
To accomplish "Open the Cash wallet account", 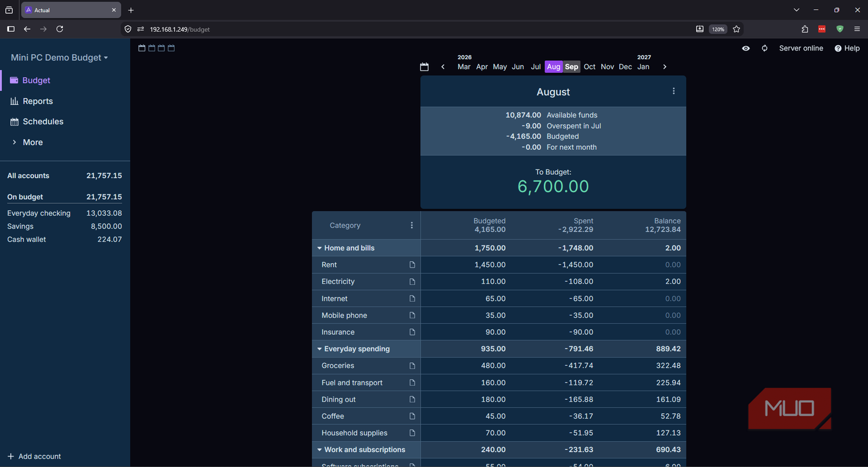I will click(x=65, y=240).
